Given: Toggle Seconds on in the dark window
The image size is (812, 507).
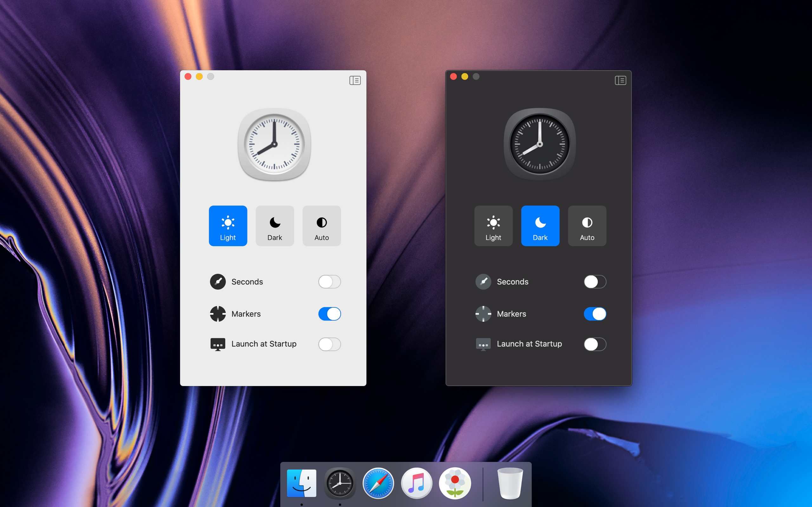Looking at the screenshot, I should coord(595,282).
